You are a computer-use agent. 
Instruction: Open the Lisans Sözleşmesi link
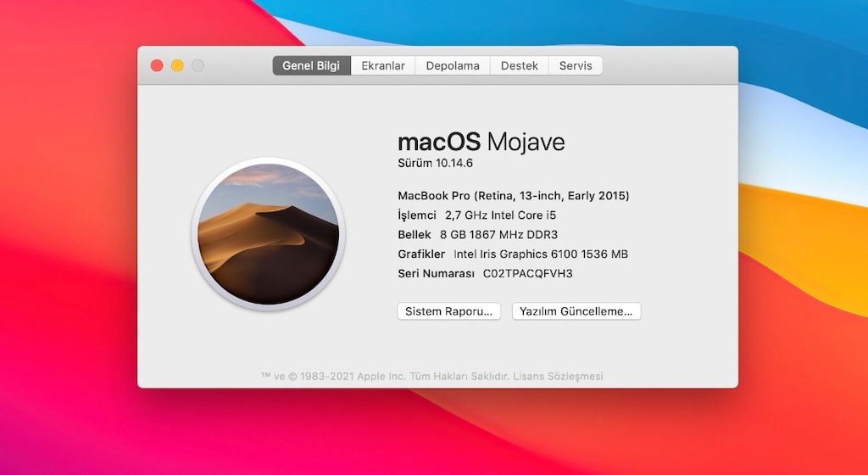tap(558, 376)
